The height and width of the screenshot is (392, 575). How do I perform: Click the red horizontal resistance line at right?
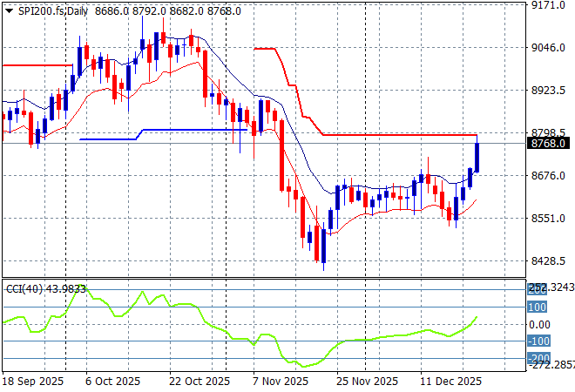[x=401, y=135]
